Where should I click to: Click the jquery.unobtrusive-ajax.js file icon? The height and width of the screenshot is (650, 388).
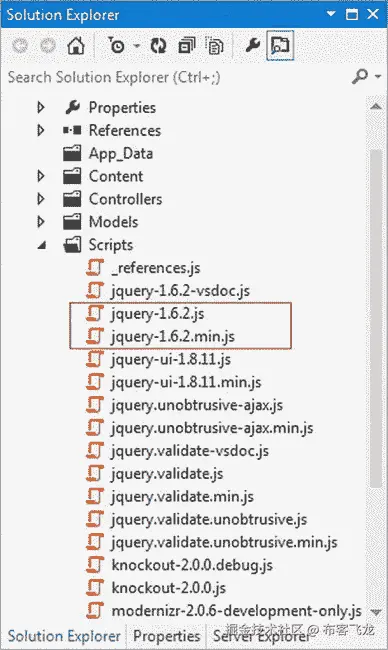[95, 405]
